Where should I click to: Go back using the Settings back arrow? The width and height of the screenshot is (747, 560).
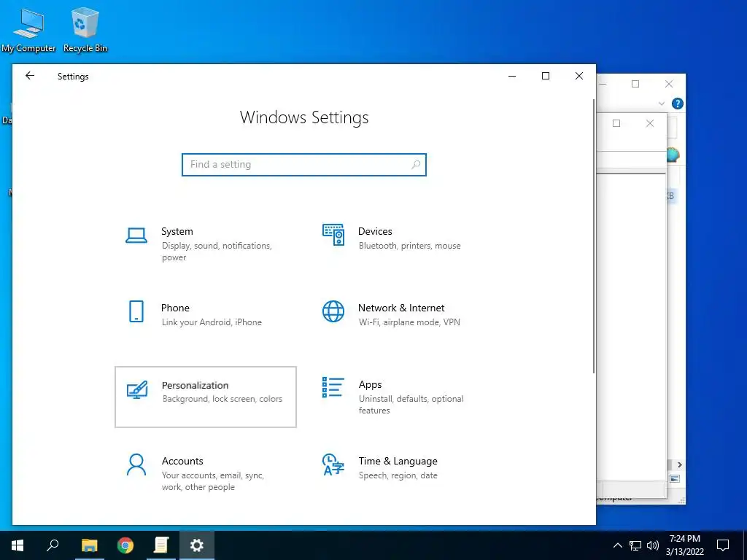coord(30,76)
